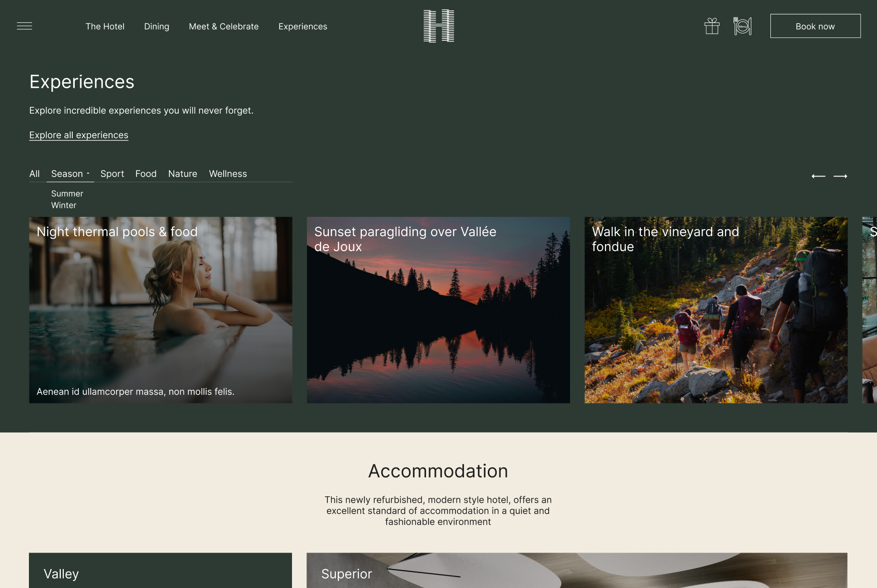Open The Hotel navigation item

click(x=105, y=26)
